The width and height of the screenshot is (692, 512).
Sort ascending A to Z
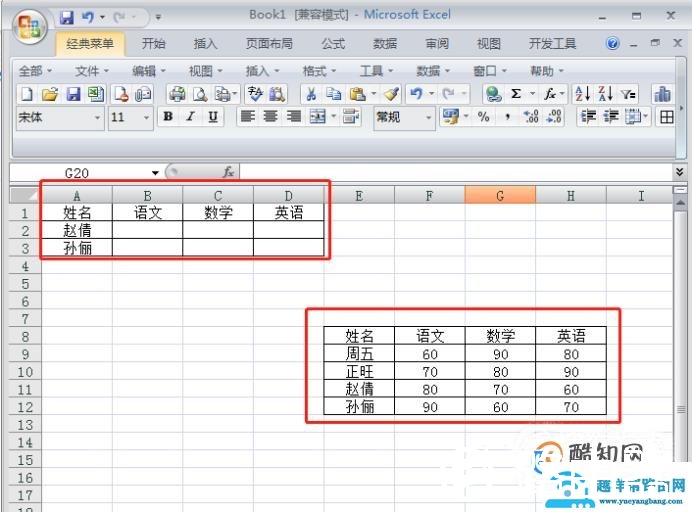click(x=582, y=94)
